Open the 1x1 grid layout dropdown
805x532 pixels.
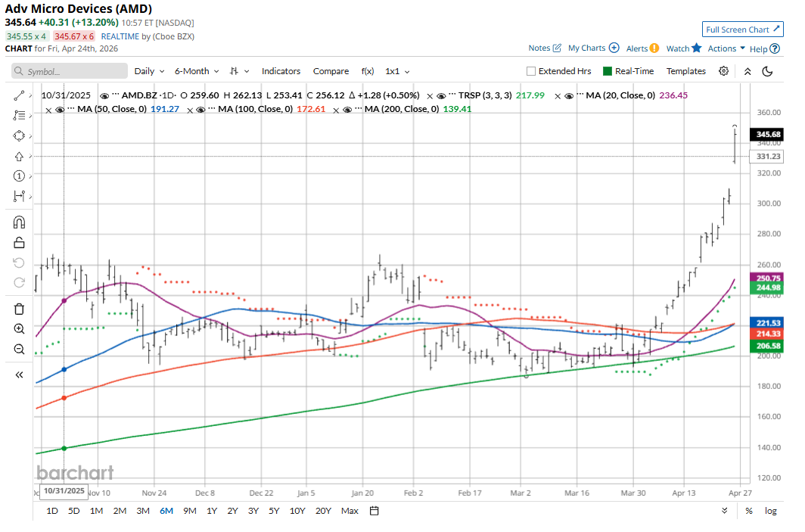pyautogui.click(x=397, y=71)
